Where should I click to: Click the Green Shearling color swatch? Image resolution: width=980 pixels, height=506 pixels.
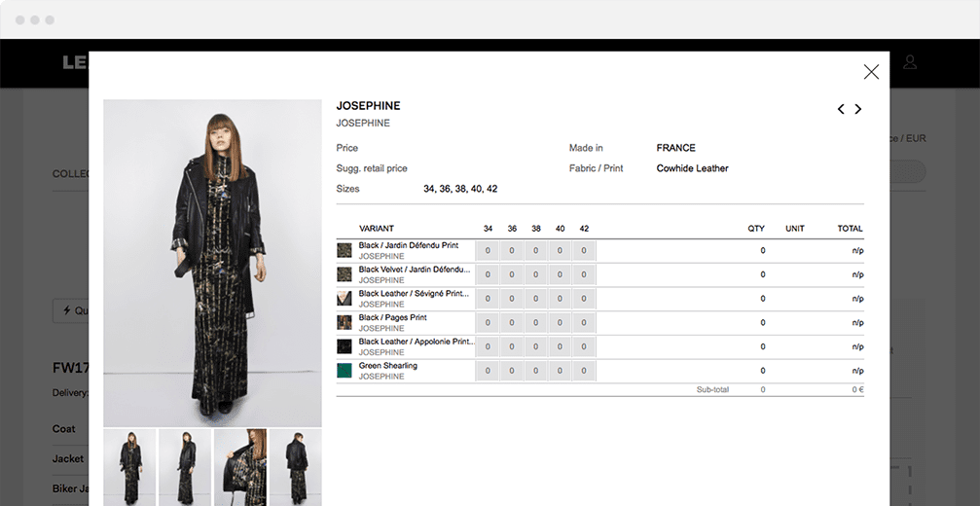[x=344, y=371]
